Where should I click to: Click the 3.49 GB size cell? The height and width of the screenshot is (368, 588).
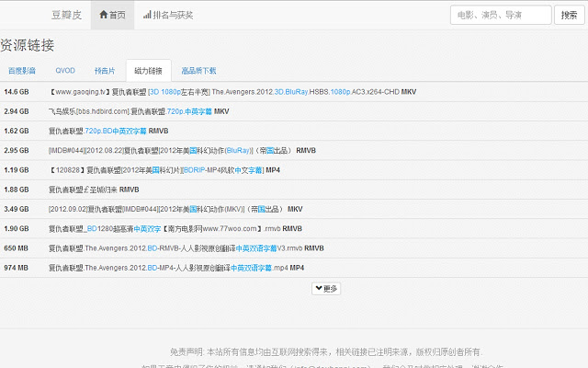pos(17,209)
